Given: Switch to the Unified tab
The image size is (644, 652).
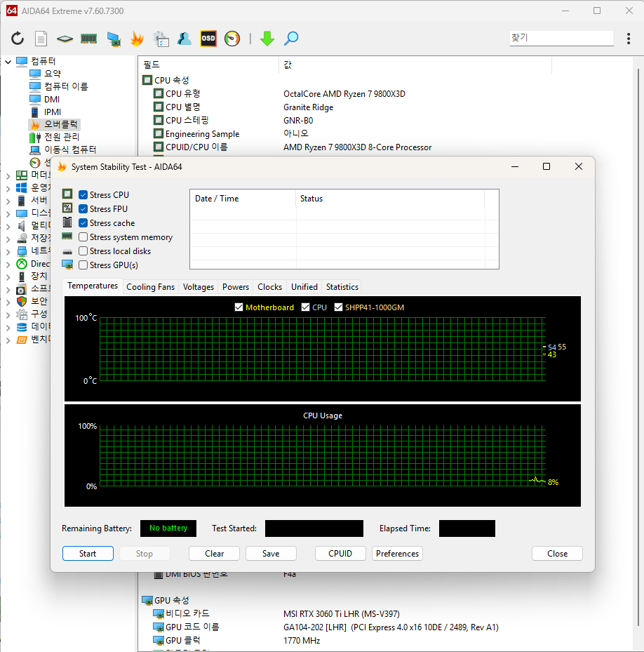Looking at the screenshot, I should (304, 287).
